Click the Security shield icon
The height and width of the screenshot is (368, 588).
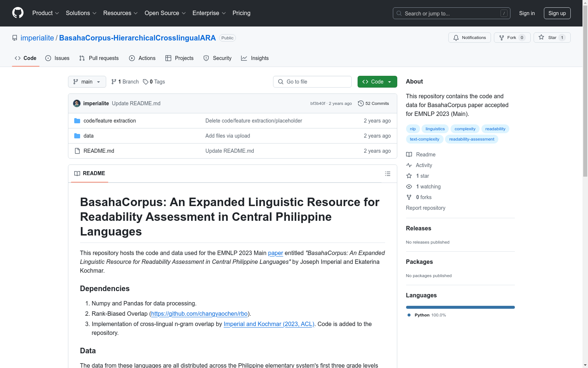206,58
